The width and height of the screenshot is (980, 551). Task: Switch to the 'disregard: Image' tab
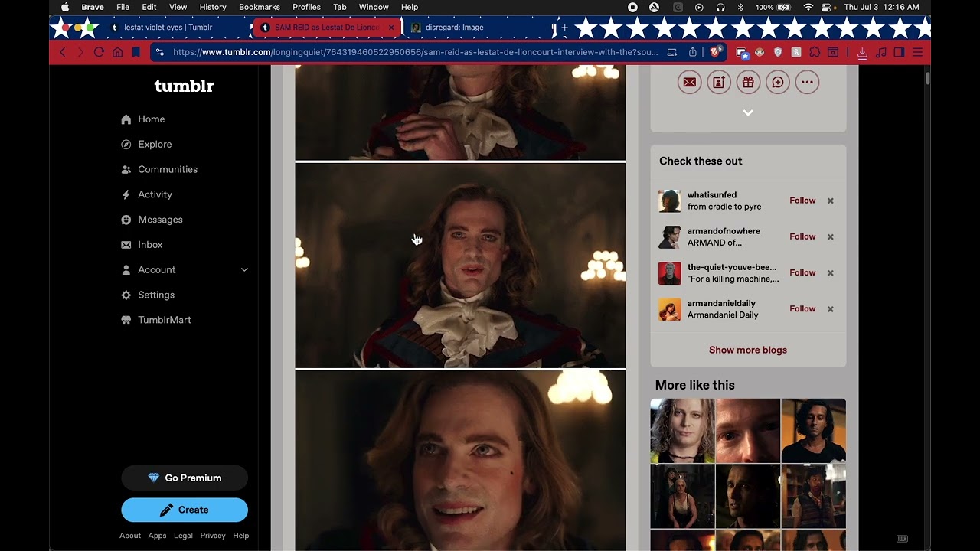pyautogui.click(x=479, y=28)
